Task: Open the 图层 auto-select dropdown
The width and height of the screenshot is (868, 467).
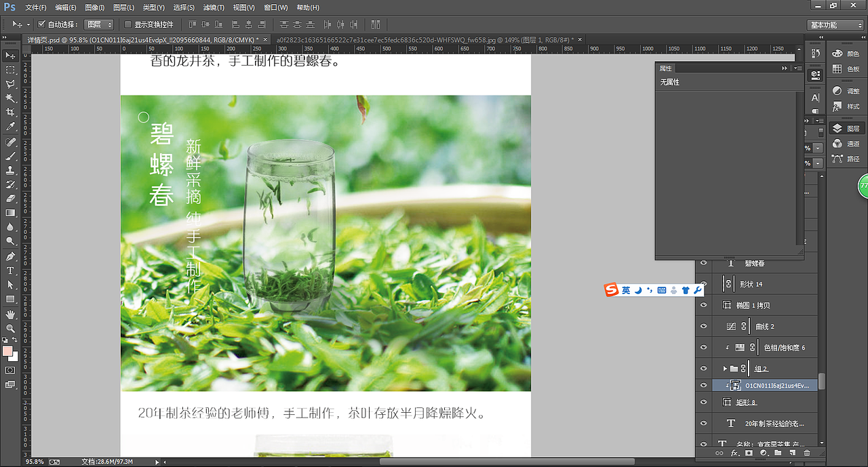Action: (x=100, y=24)
